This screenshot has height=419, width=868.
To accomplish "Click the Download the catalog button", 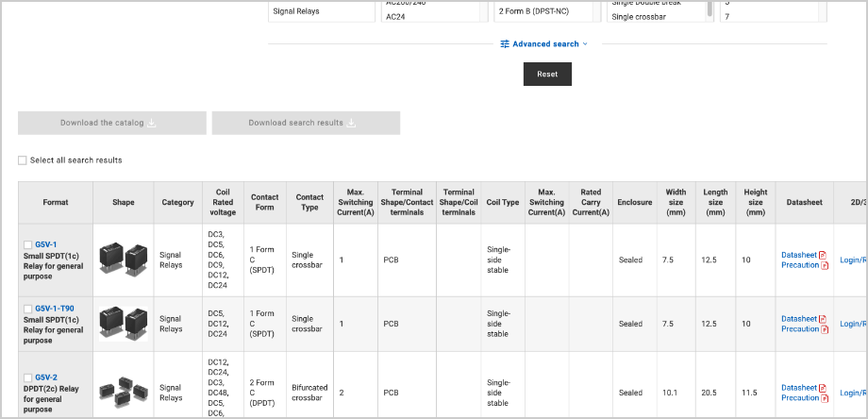I will pyautogui.click(x=111, y=123).
